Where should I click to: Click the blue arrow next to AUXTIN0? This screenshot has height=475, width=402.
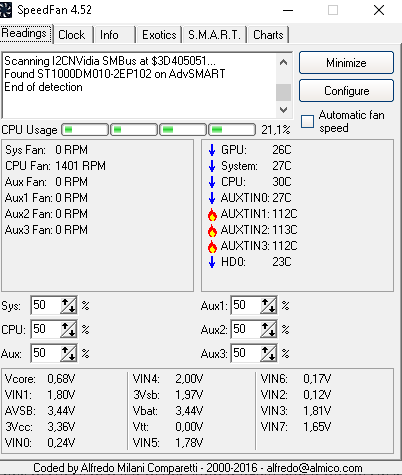[x=212, y=198]
